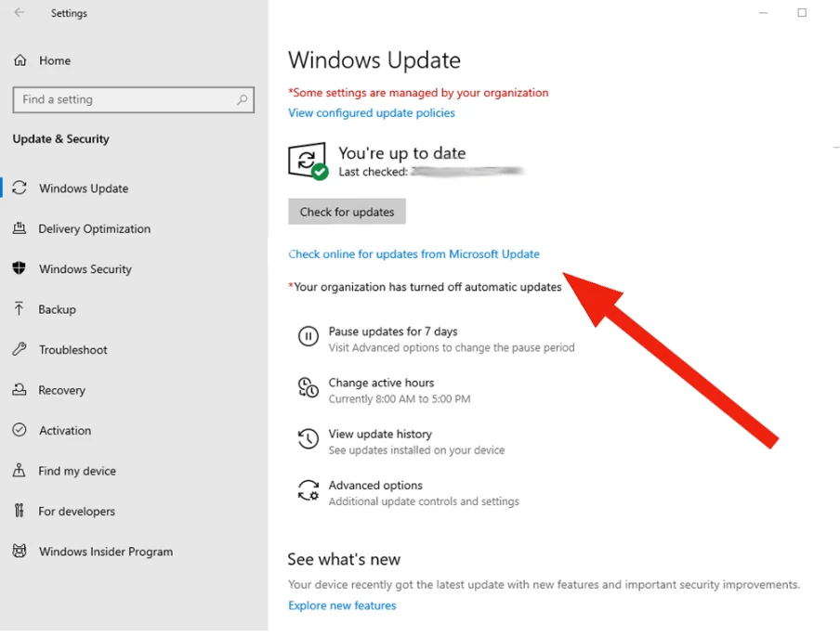Viewport: 840px width, 637px height.
Task: Select Find my device
Action: 77,471
